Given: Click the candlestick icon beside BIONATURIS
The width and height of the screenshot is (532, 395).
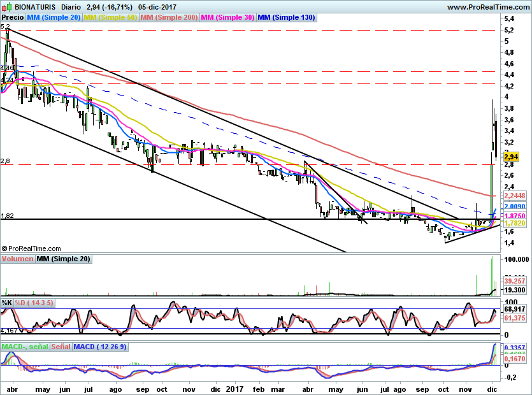Looking at the screenshot, I should [x=7, y=6].
